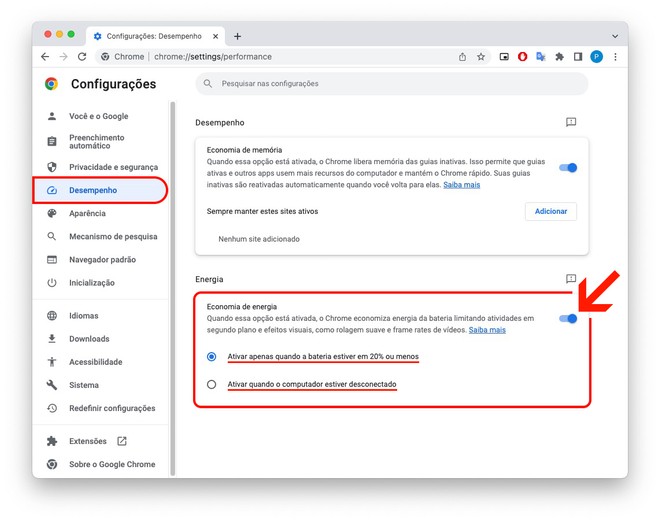Click the Adicionar button
Image resolution: width=660 pixels, height=521 pixels.
click(551, 211)
